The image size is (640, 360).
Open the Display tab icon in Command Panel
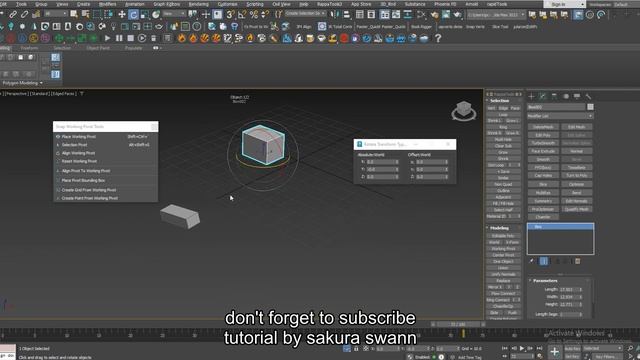point(577,96)
